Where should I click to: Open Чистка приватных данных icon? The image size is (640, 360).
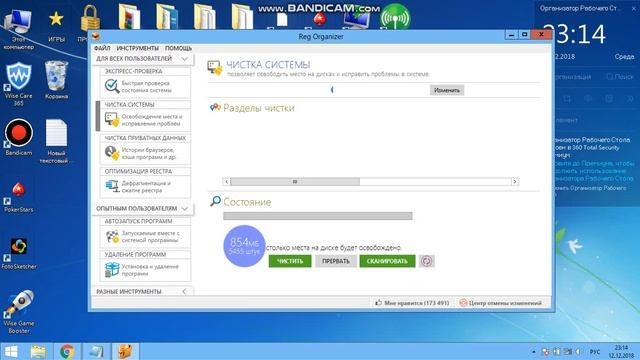(111, 153)
